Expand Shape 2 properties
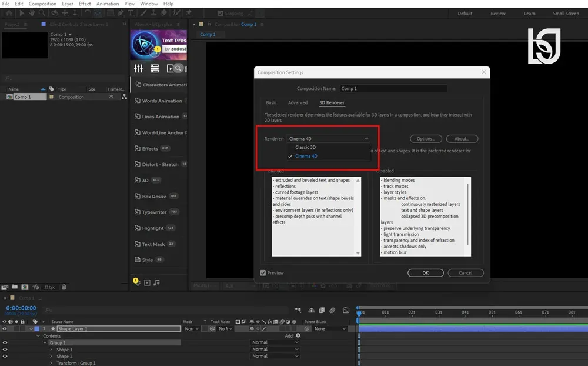The height and width of the screenshot is (366, 588). (x=51, y=356)
